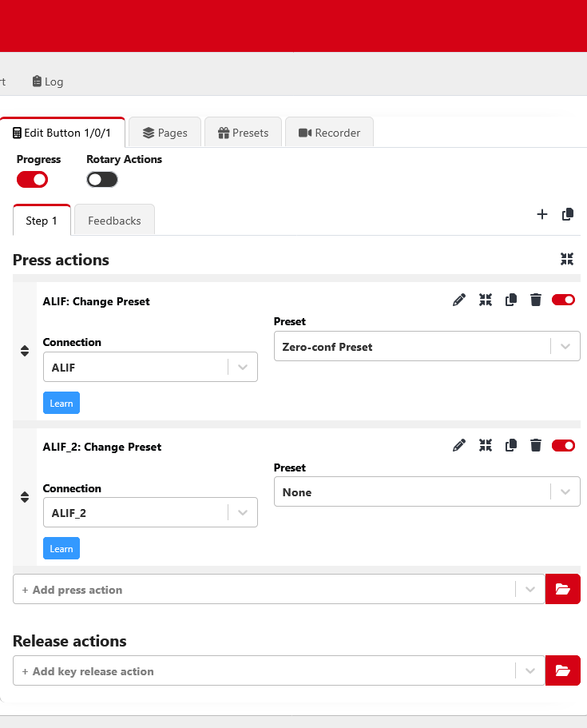The height and width of the screenshot is (728, 587).
Task: Delete the ALIF_2: Change Preset action
Action: point(536,446)
